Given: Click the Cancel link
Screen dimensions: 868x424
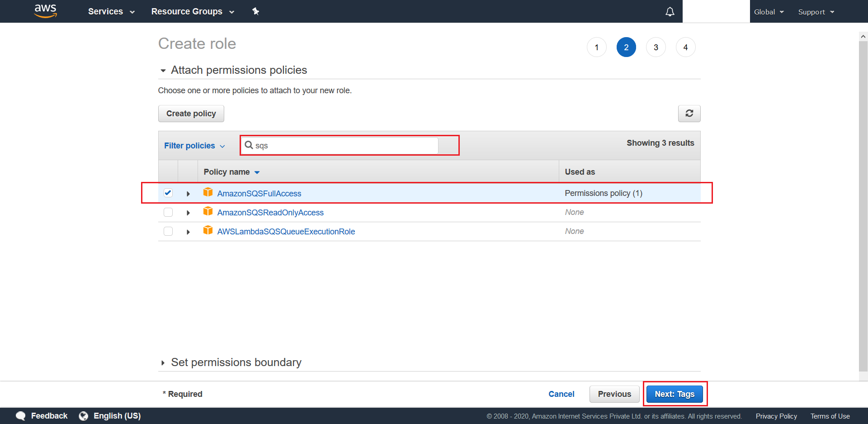Looking at the screenshot, I should click(561, 394).
